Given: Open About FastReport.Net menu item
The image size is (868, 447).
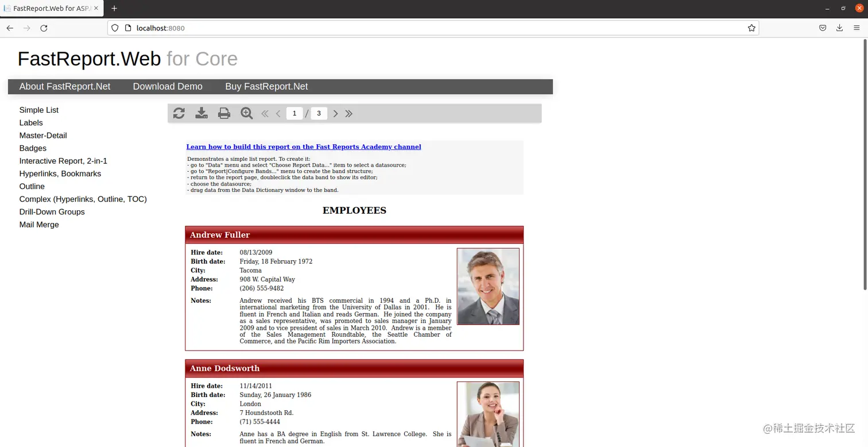Looking at the screenshot, I should 65,86.
